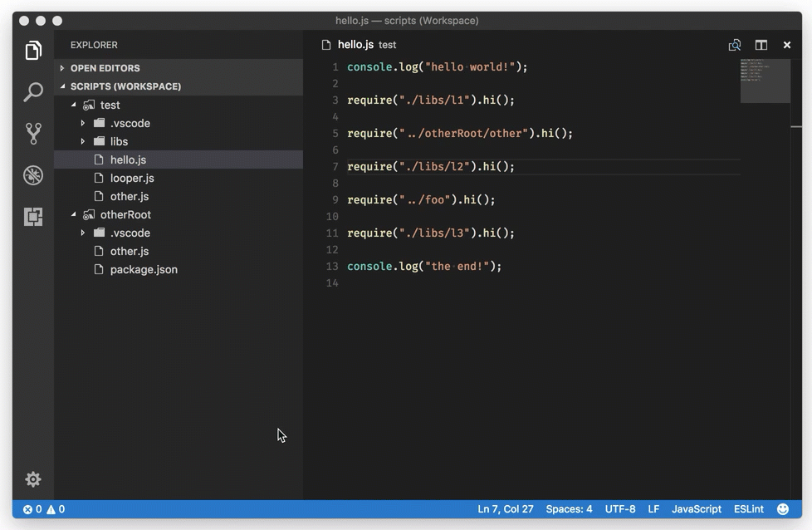Open the Search view in the activity bar

tap(32, 91)
